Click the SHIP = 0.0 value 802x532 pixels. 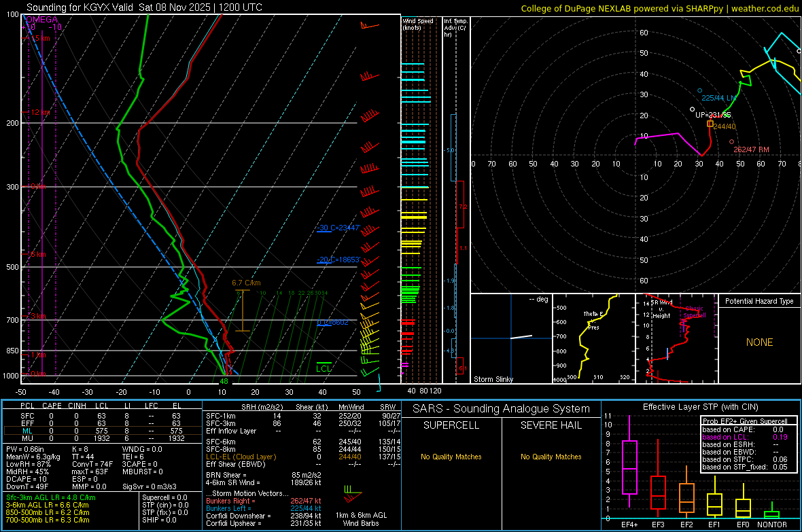click(x=159, y=520)
